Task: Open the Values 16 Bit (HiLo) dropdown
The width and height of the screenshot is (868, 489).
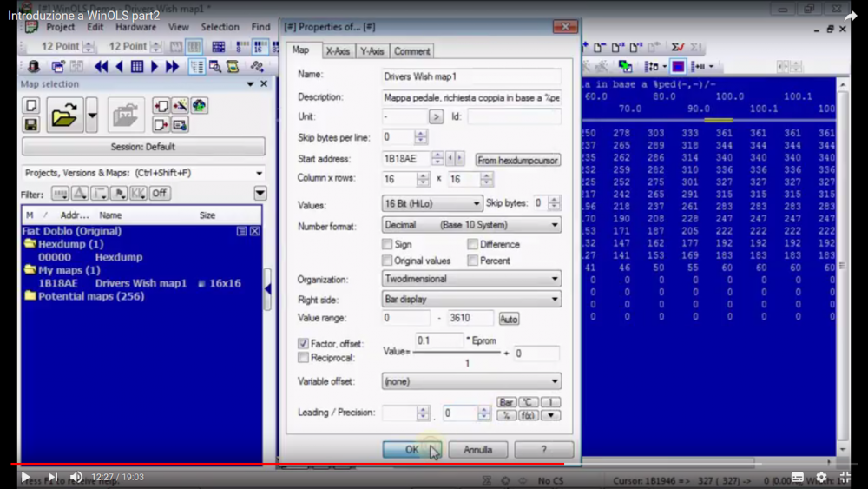Action: pos(431,204)
